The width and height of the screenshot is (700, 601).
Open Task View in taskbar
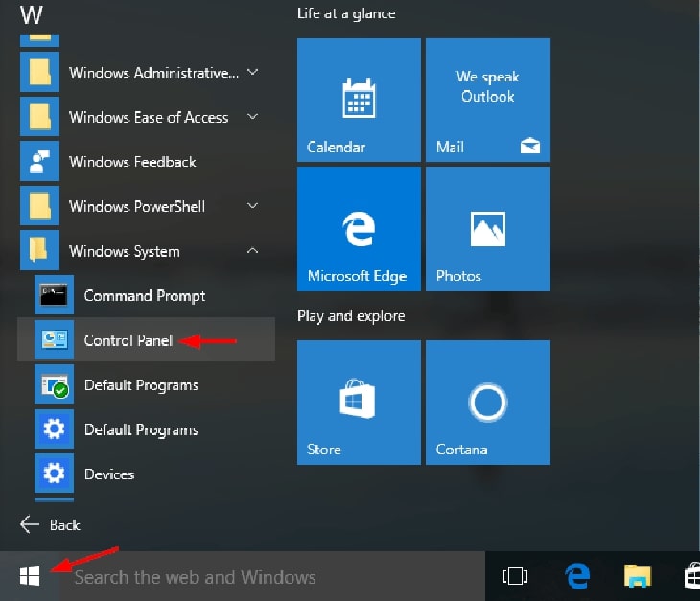pos(516,576)
